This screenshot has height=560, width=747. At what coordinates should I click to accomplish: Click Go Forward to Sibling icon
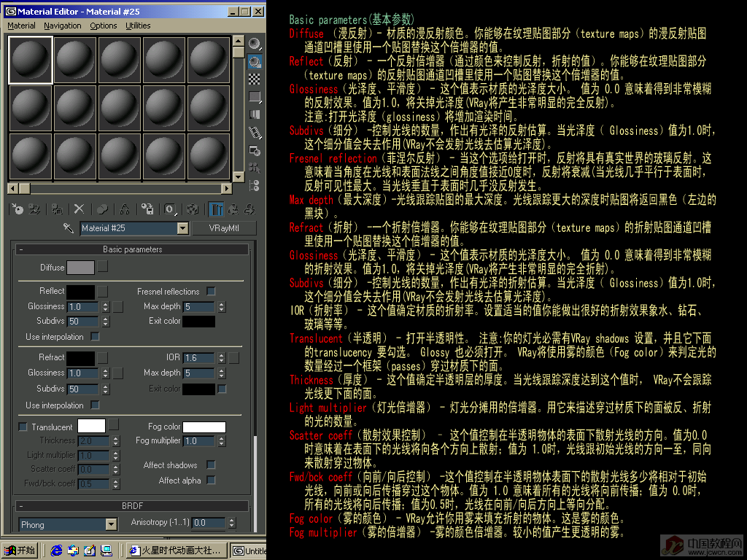tap(249, 209)
